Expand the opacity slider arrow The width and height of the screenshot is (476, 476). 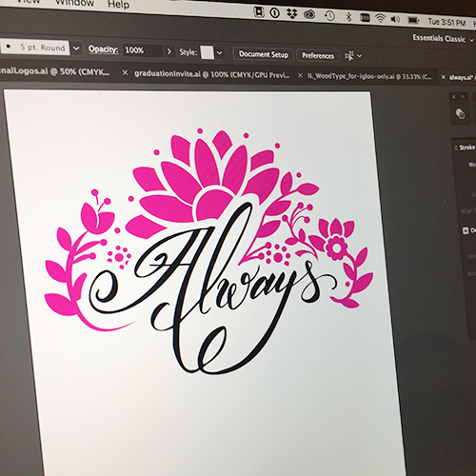(x=169, y=51)
